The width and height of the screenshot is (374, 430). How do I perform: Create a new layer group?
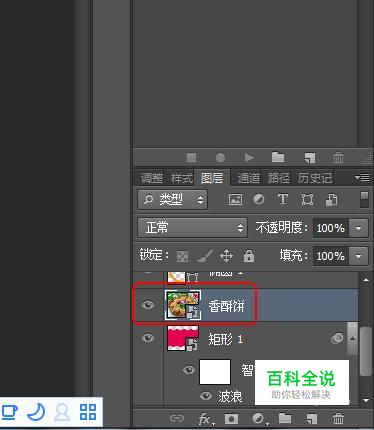click(x=285, y=418)
